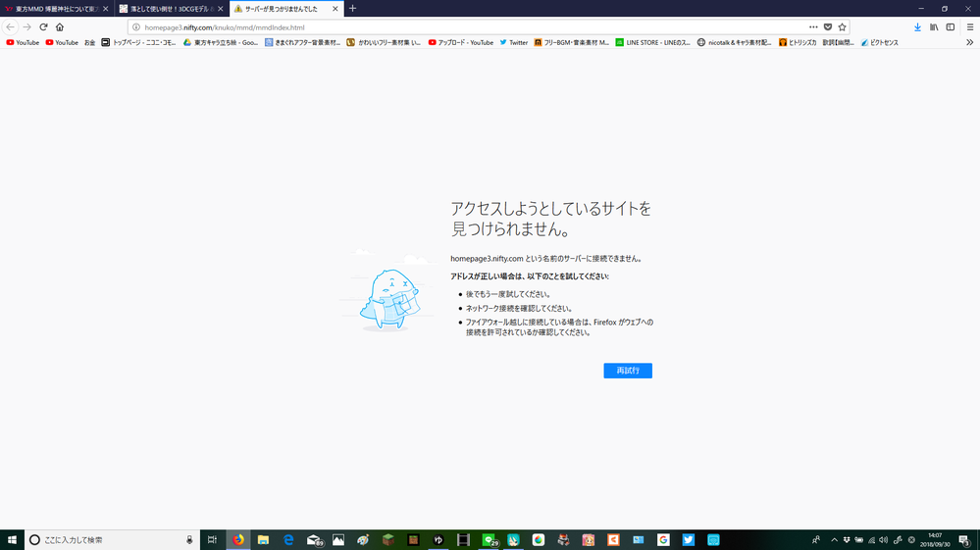Open the Firefox hamburger menu
This screenshot has width=980, height=550.
point(970,27)
